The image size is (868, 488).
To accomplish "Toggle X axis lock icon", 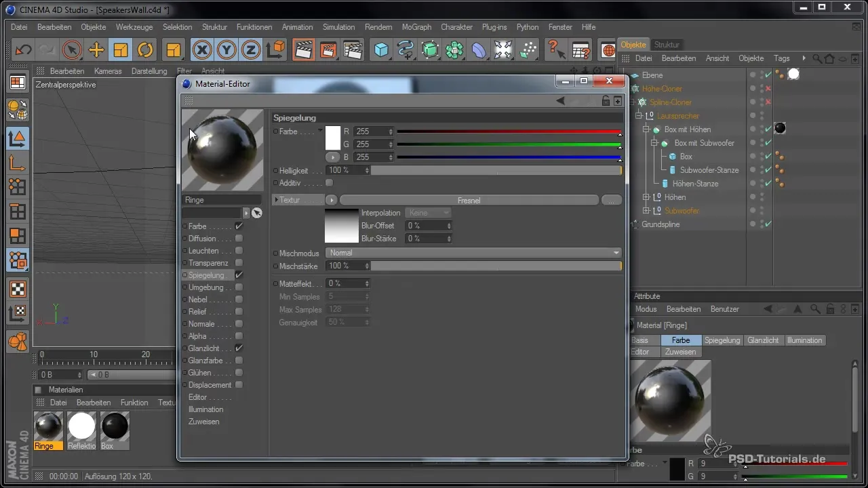I will [201, 50].
